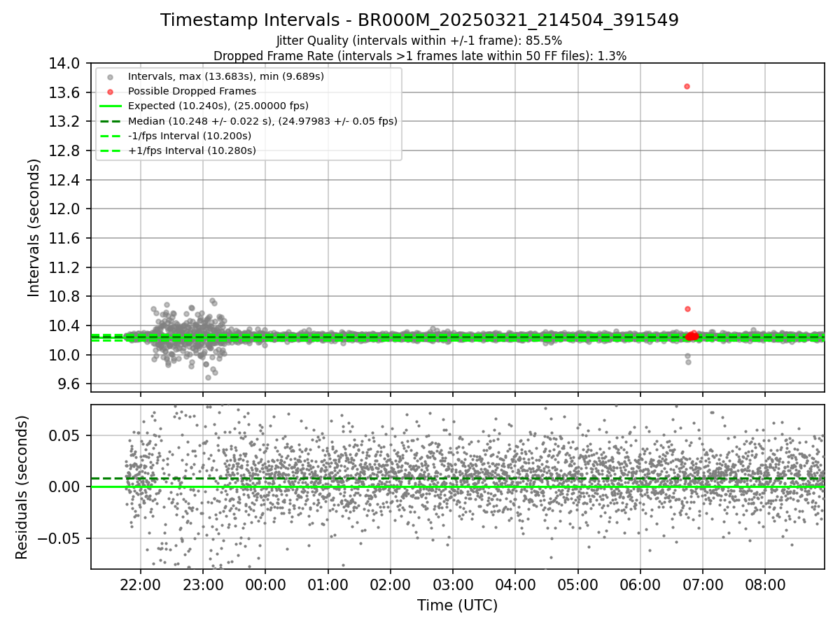Click the red dropped-frame point near 13.683s
Image resolution: width=840 pixels, height=630 pixels.
click(687, 86)
